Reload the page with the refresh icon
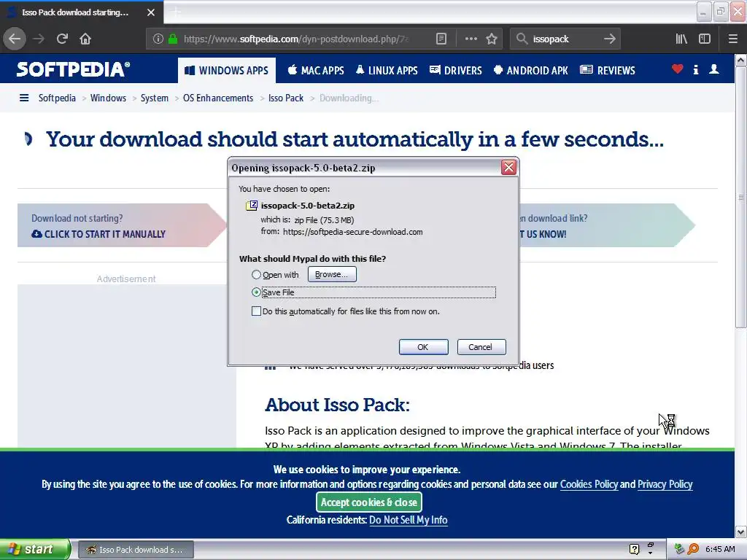747x560 pixels. click(x=62, y=39)
